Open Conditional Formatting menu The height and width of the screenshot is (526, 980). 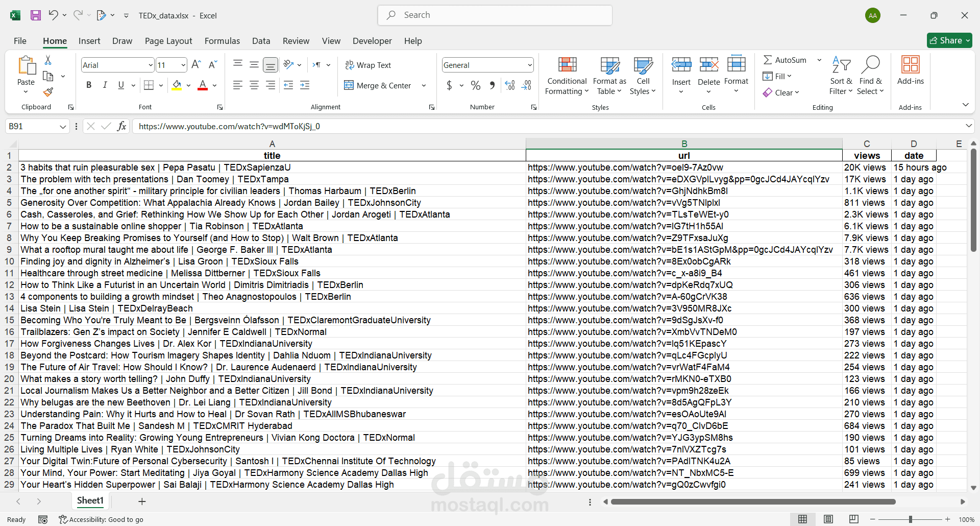[x=567, y=76]
